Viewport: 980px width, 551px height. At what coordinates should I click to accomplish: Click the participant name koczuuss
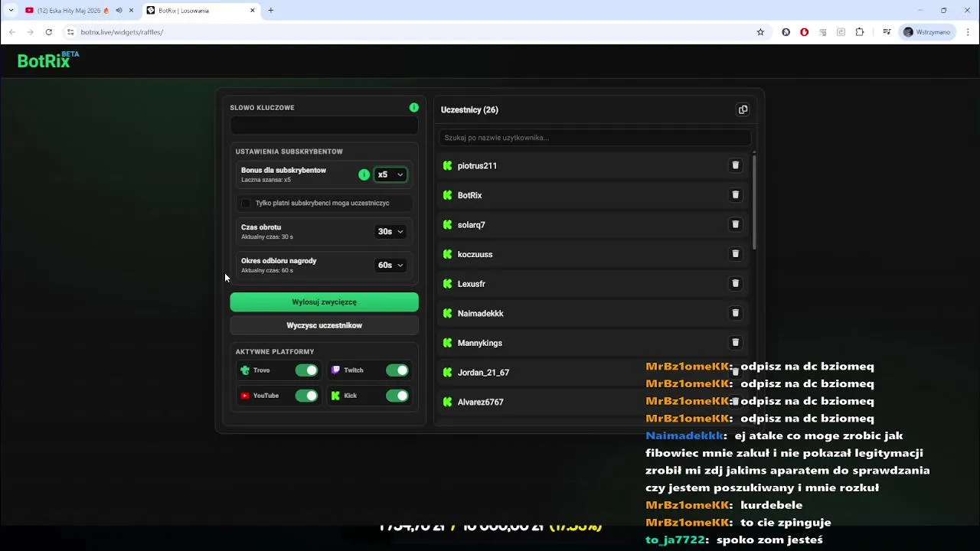pyautogui.click(x=475, y=254)
